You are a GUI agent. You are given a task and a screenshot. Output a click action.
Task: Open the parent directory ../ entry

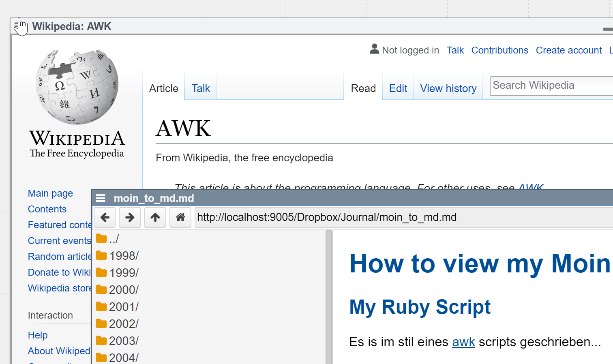114,239
